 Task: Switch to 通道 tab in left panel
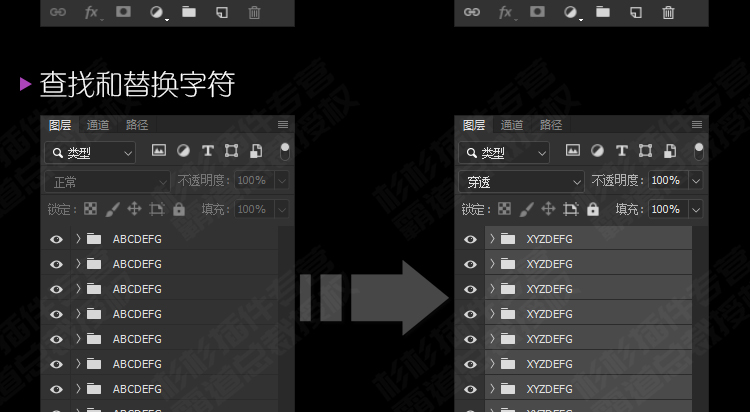(98, 125)
